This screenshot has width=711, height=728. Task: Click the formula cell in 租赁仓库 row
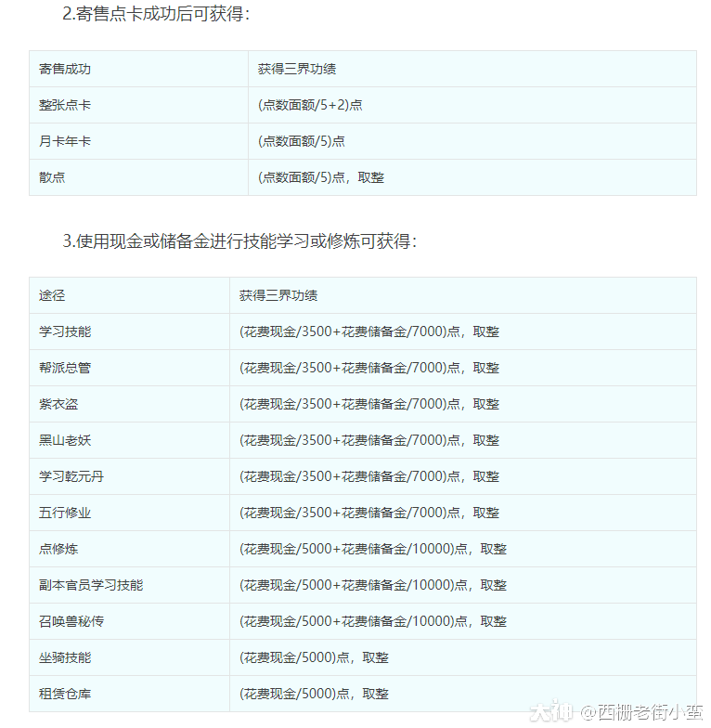click(314, 694)
